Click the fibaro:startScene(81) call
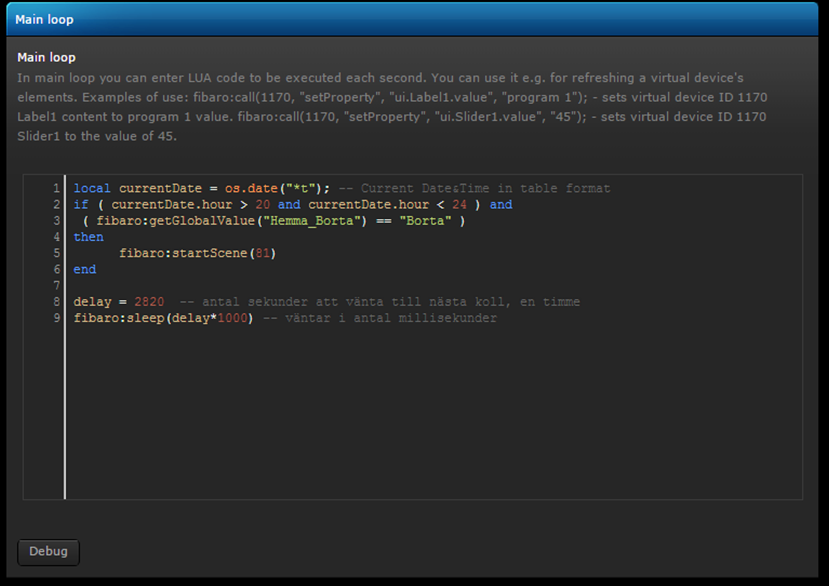The image size is (829, 586). tap(196, 253)
